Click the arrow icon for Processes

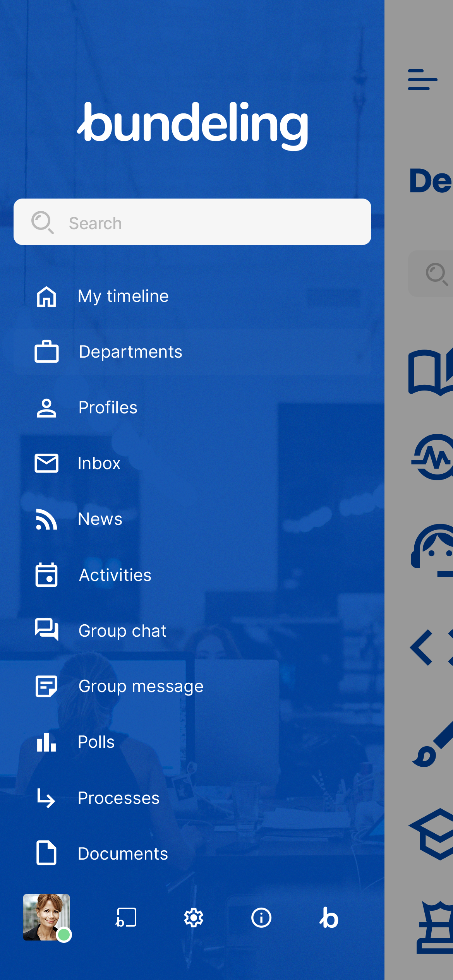click(46, 798)
